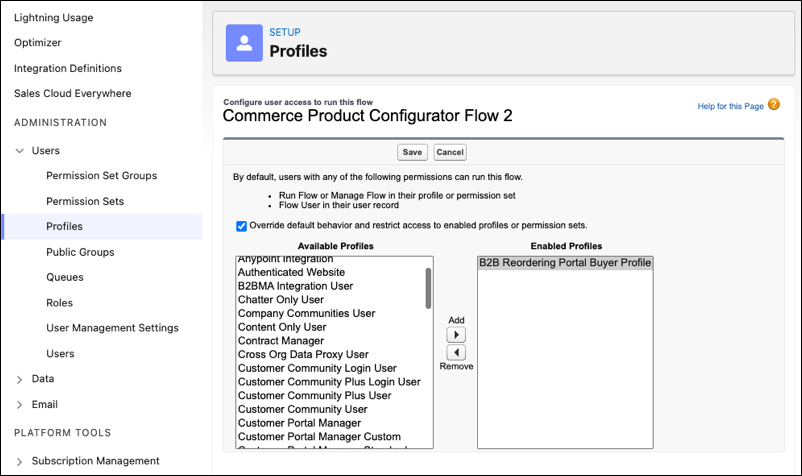This screenshot has width=802, height=476.
Task: Select Customer Portal Manager Custom profile
Action: click(319, 437)
